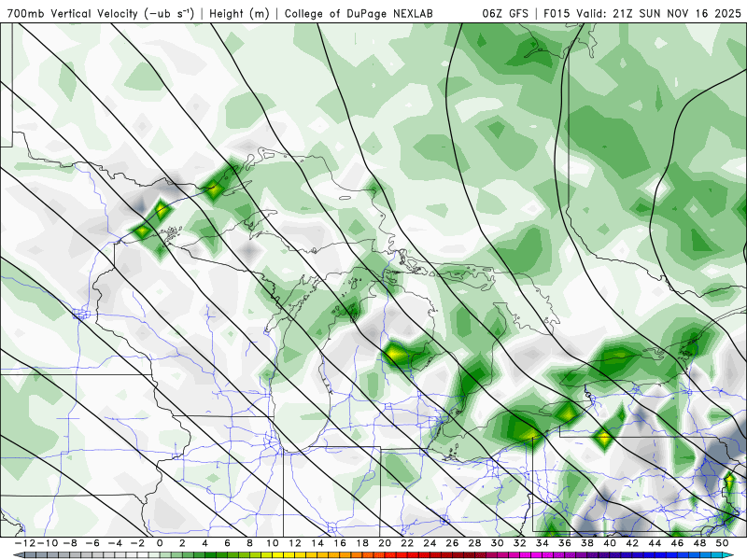Click the 0 label on the color scale
The image size is (747, 560).
(x=160, y=543)
